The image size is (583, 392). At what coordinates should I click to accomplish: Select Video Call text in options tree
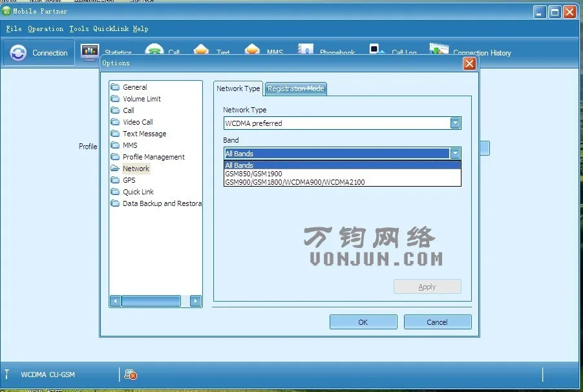(x=138, y=122)
